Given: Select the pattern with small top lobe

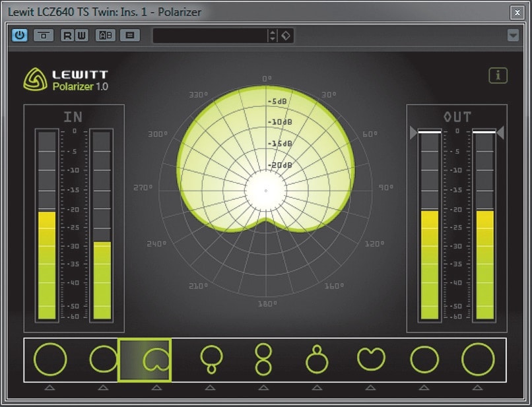Looking at the screenshot, I should [317, 360].
